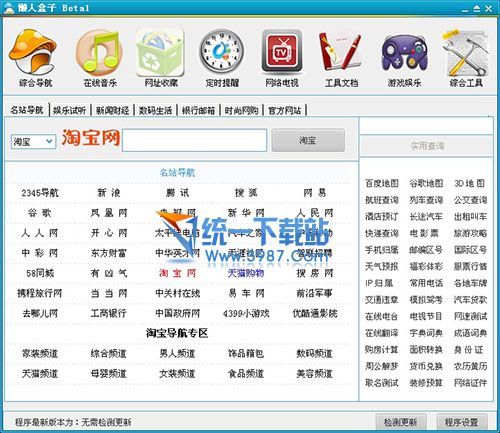Open the 网络电视 TV icon
Screen dimensions: 500x433
point(282,52)
